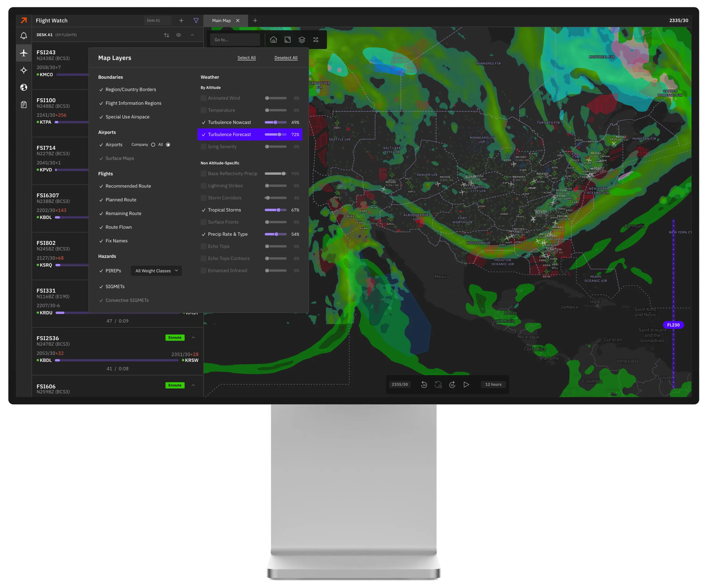
Task: Collapse the FSI2536 flight card chevron
Action: click(193, 337)
